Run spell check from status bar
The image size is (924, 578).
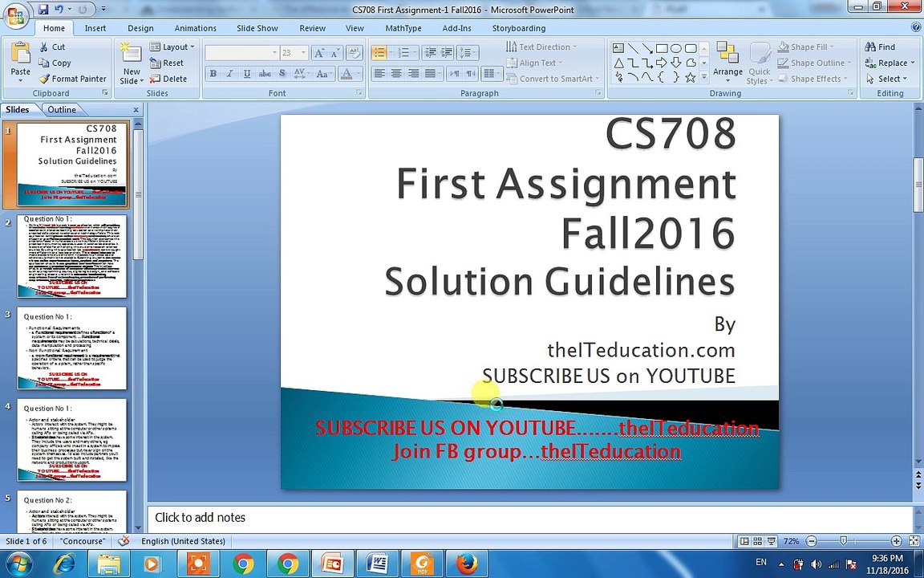pyautogui.click(x=124, y=541)
